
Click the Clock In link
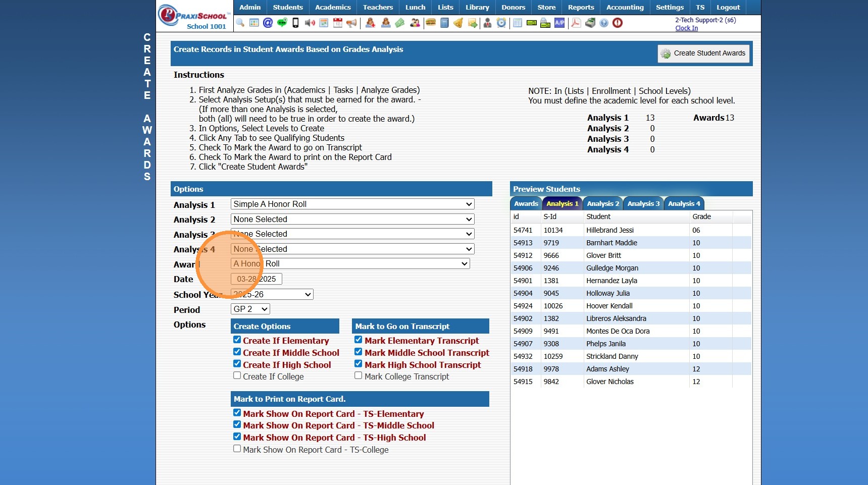tap(686, 28)
